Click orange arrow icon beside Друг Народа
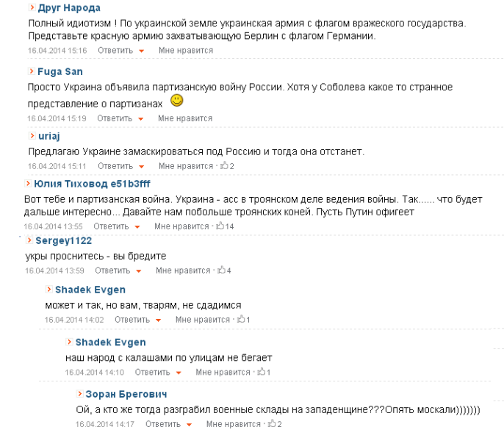 click(x=32, y=7)
